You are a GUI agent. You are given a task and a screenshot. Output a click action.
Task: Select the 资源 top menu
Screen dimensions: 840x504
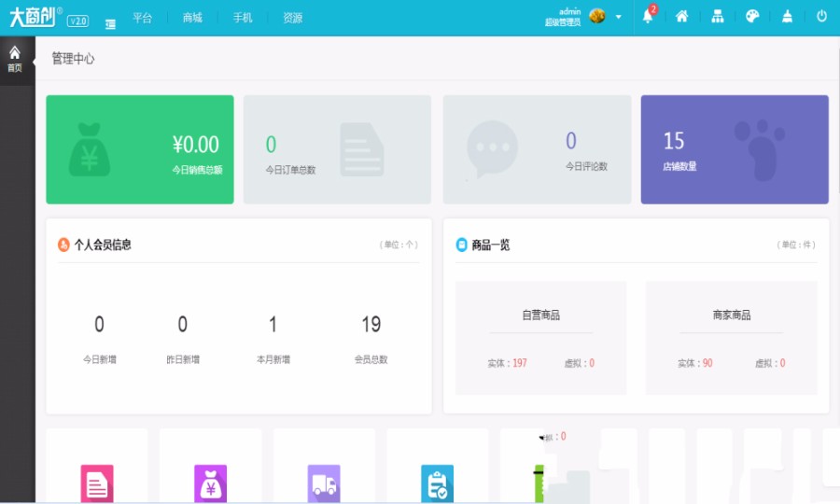(292, 18)
